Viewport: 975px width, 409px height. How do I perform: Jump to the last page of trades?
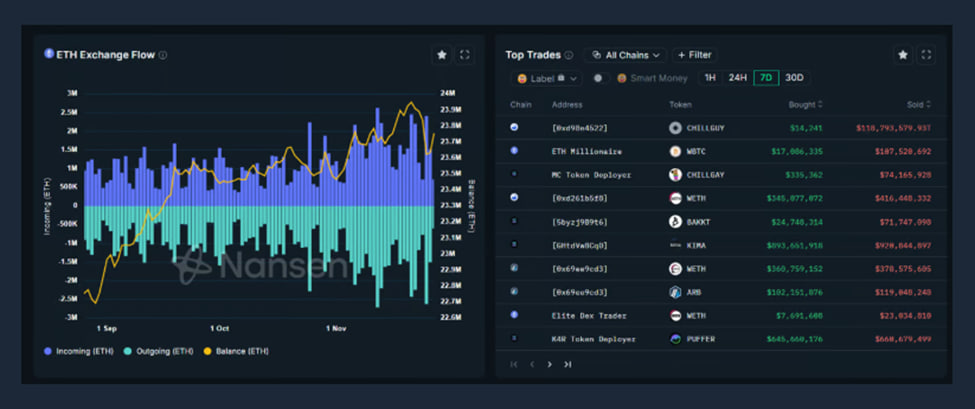[x=568, y=364]
